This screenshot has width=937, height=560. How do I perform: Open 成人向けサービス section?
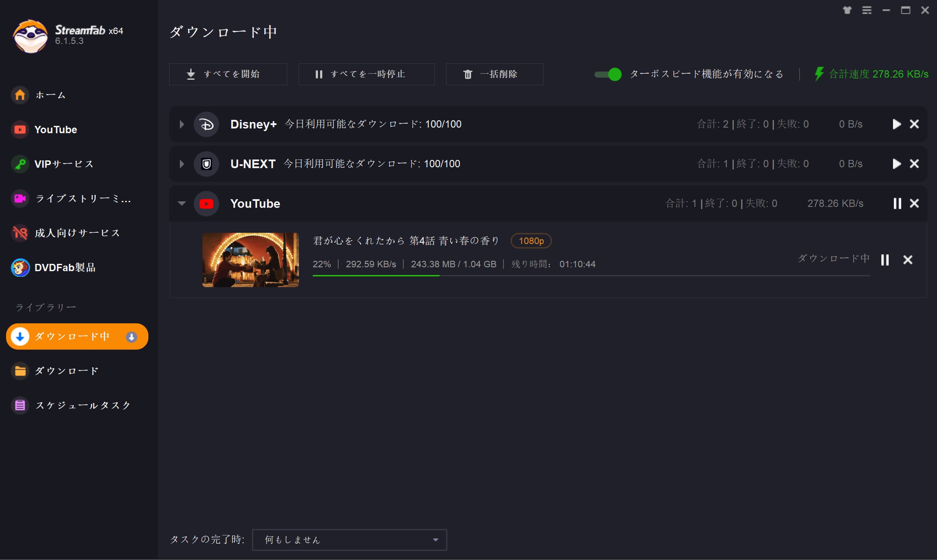(x=66, y=233)
